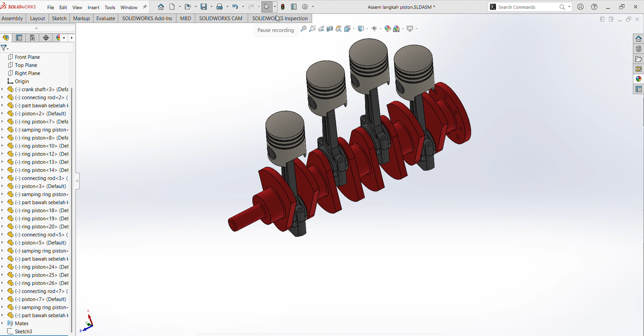Open the Custom Properties task pane

[639, 89]
